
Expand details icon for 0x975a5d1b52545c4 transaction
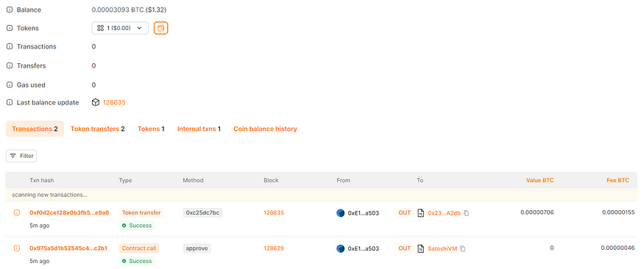coord(17,248)
